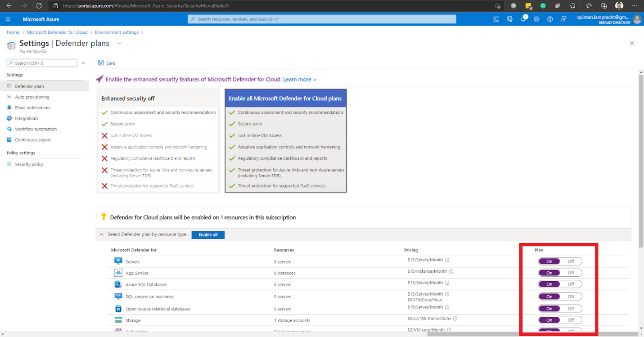644x337 pixels.
Task: Open portal settings gear
Action: point(536,19)
